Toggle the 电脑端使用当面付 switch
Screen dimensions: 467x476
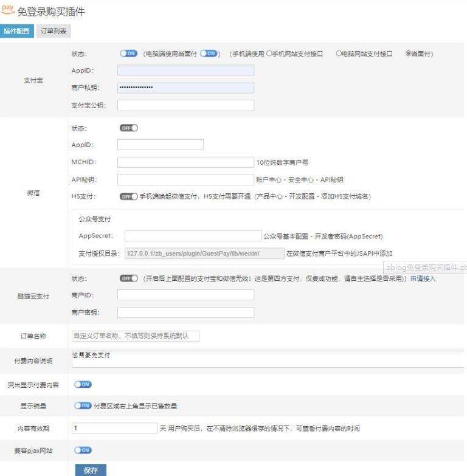[209, 53]
